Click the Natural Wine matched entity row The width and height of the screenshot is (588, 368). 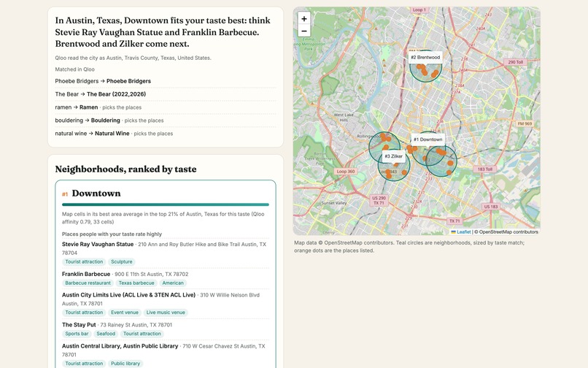tap(166, 134)
